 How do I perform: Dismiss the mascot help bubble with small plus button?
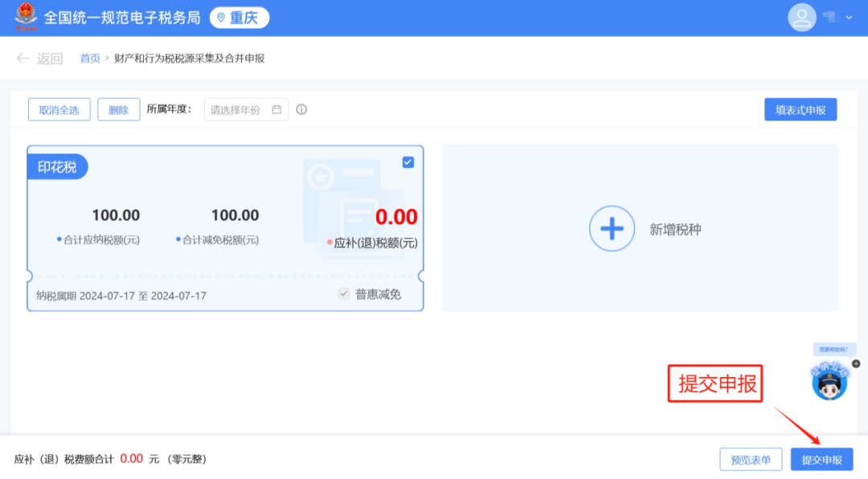856,364
